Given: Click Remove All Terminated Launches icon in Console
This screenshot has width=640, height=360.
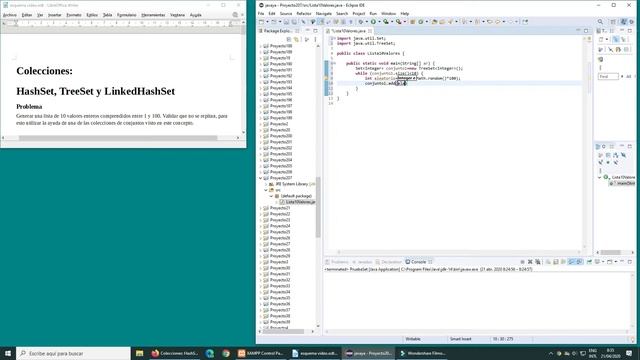Looking at the screenshot, I should tap(538, 262).
